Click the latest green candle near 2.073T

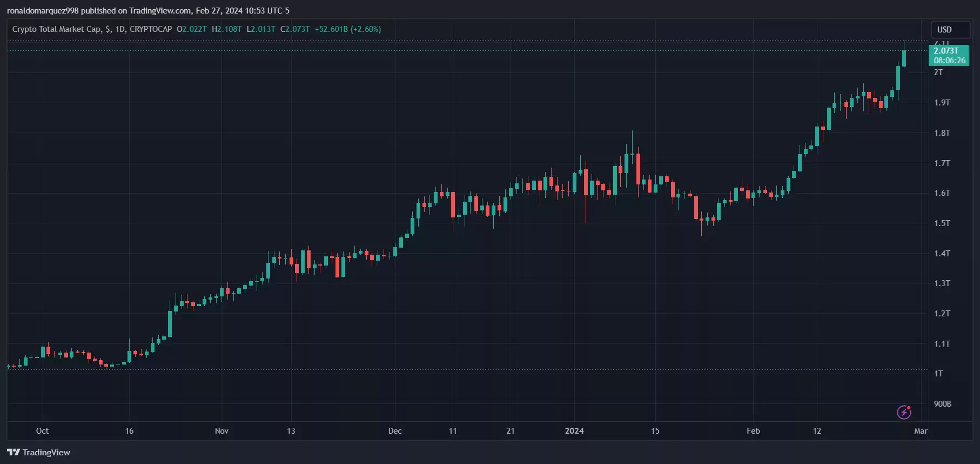(x=904, y=58)
